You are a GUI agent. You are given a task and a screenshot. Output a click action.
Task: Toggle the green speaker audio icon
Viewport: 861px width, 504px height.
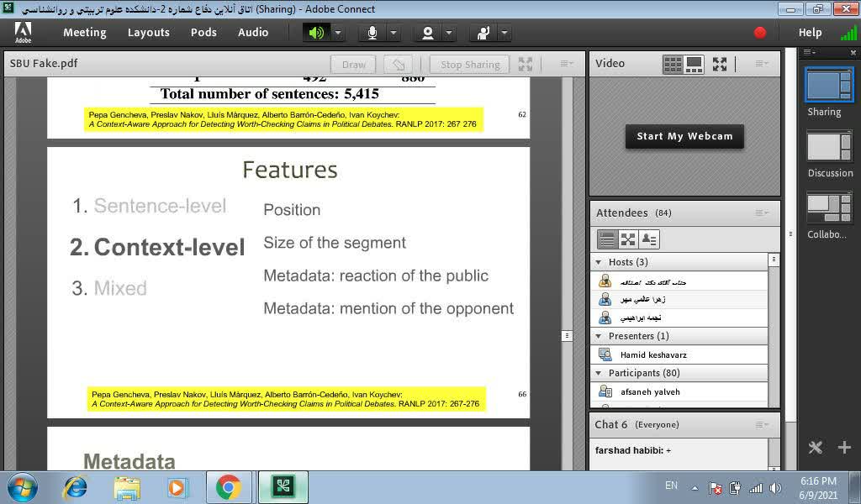[x=316, y=33]
